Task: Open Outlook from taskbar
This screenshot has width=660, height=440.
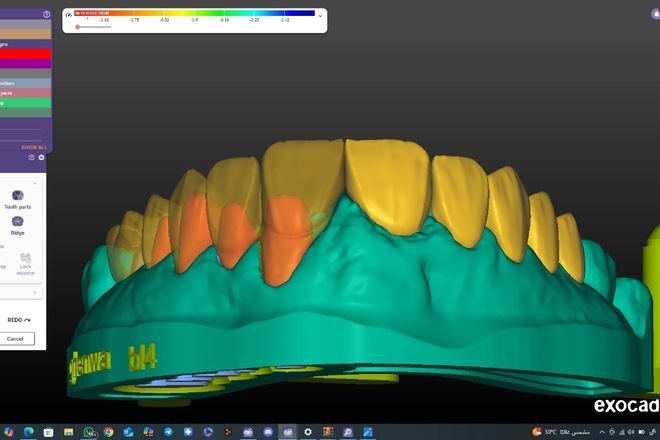Action: [128, 432]
